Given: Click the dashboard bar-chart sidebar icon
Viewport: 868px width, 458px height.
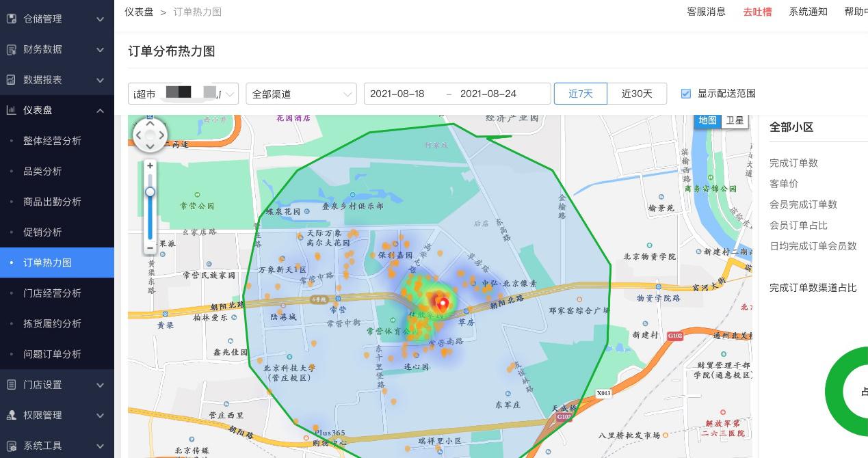Looking at the screenshot, I should pyautogui.click(x=11, y=110).
